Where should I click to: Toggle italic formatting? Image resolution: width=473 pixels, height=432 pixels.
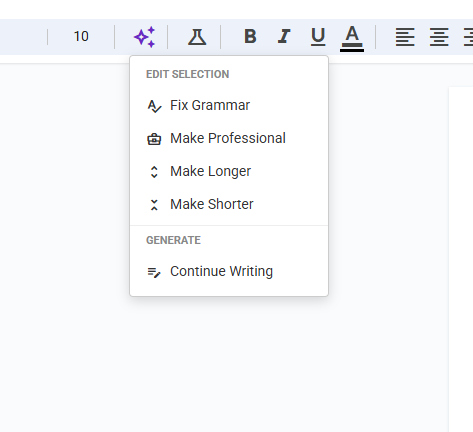pyautogui.click(x=284, y=36)
